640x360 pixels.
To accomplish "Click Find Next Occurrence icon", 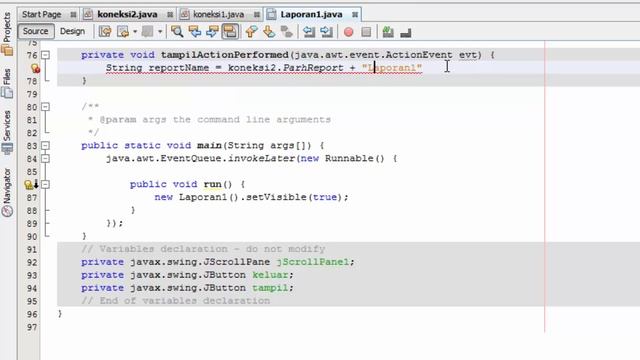I will 212,31.
